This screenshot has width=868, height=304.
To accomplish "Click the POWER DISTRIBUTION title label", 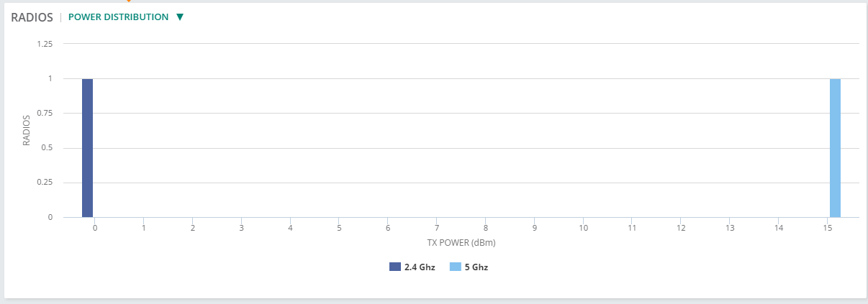I will point(118,17).
